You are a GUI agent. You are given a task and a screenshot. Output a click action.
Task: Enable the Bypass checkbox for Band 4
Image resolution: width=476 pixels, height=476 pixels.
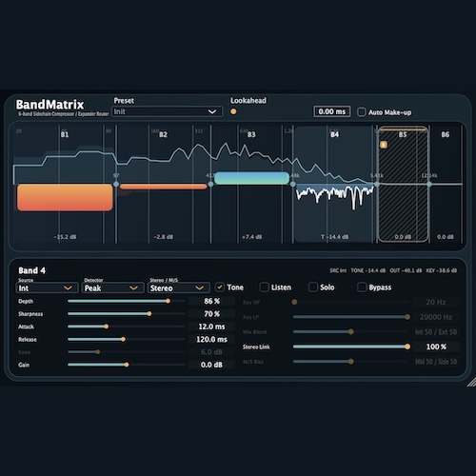tap(362, 288)
